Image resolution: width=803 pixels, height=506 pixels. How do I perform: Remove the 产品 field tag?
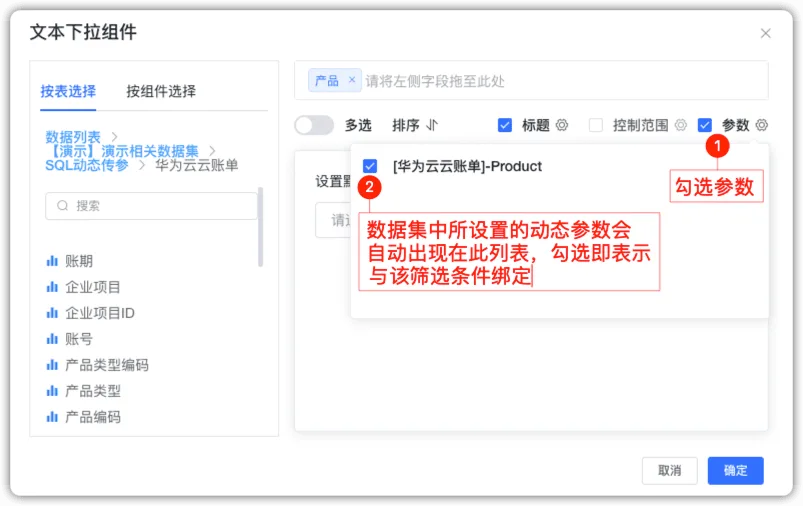(352, 79)
